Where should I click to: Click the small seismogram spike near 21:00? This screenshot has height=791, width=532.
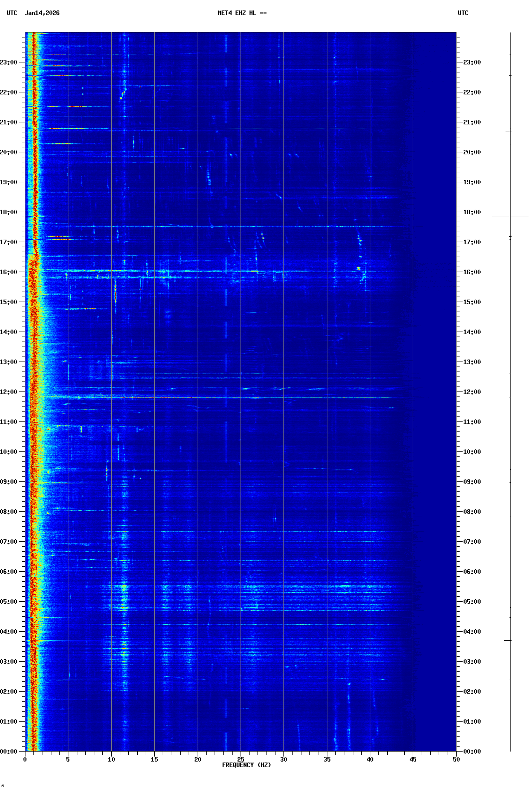click(x=509, y=131)
